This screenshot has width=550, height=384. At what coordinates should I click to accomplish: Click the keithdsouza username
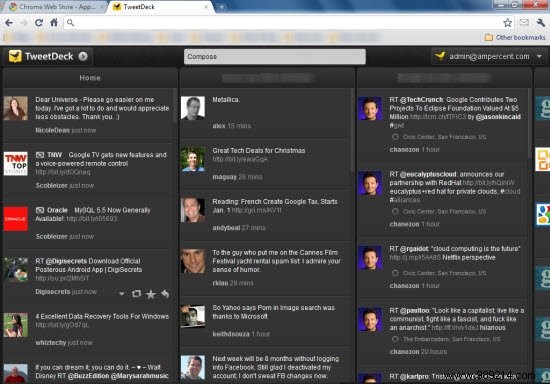[231, 334]
